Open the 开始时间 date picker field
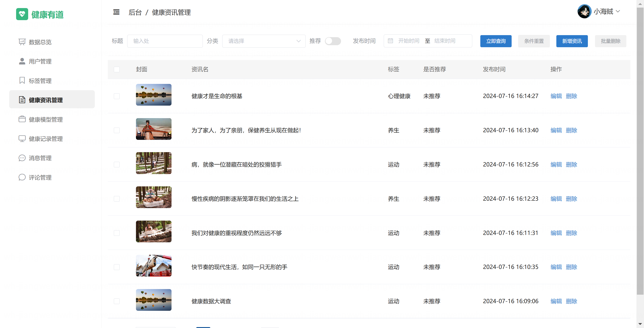The image size is (644, 328). 409,41
